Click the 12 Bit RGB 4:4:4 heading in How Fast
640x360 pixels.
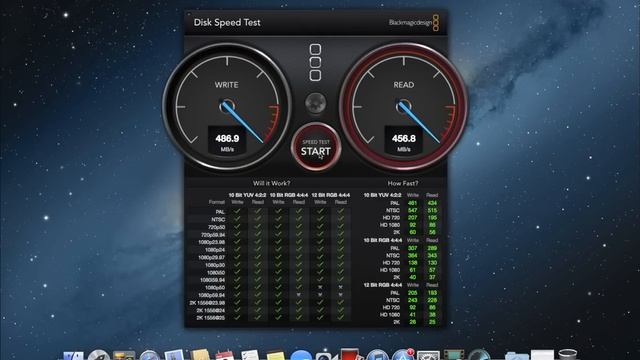(382, 285)
